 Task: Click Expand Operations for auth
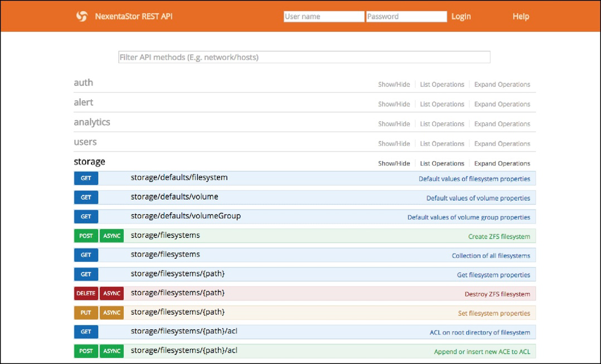[502, 84]
